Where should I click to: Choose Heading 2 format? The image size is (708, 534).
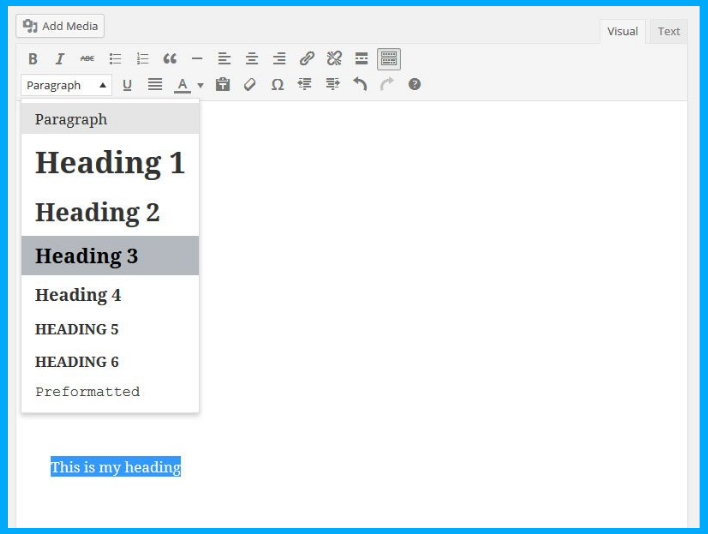point(110,212)
